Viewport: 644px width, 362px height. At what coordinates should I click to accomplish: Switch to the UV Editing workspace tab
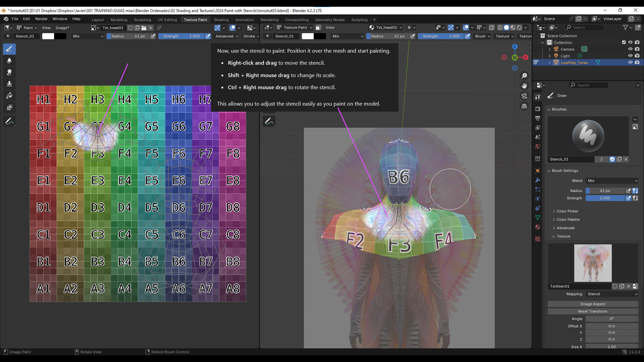167,20
